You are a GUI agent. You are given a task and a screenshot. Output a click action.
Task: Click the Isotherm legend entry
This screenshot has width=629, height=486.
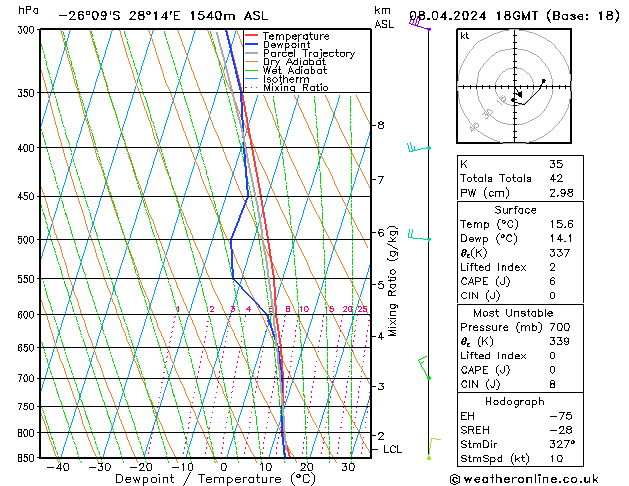277,79
